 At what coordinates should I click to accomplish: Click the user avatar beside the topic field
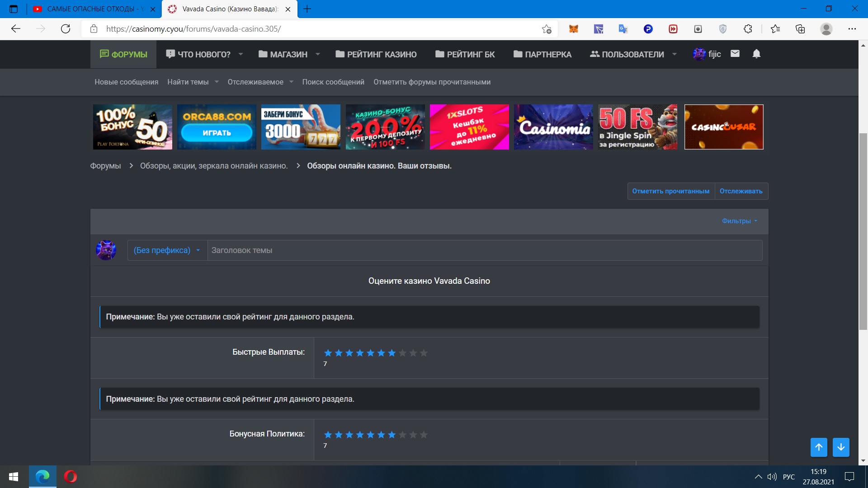coord(106,250)
